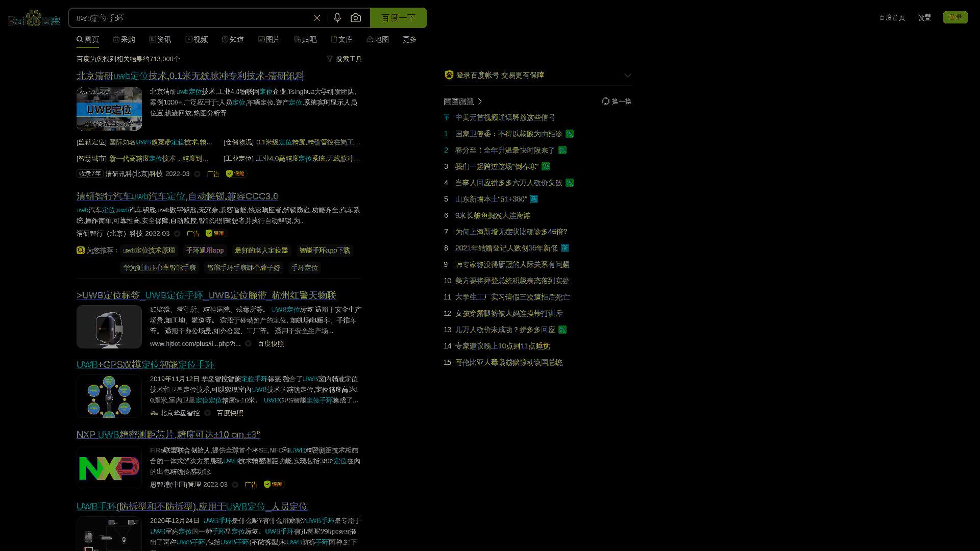Open result UWB定位标签 杭州红警天物联

pyautogui.click(x=206, y=295)
